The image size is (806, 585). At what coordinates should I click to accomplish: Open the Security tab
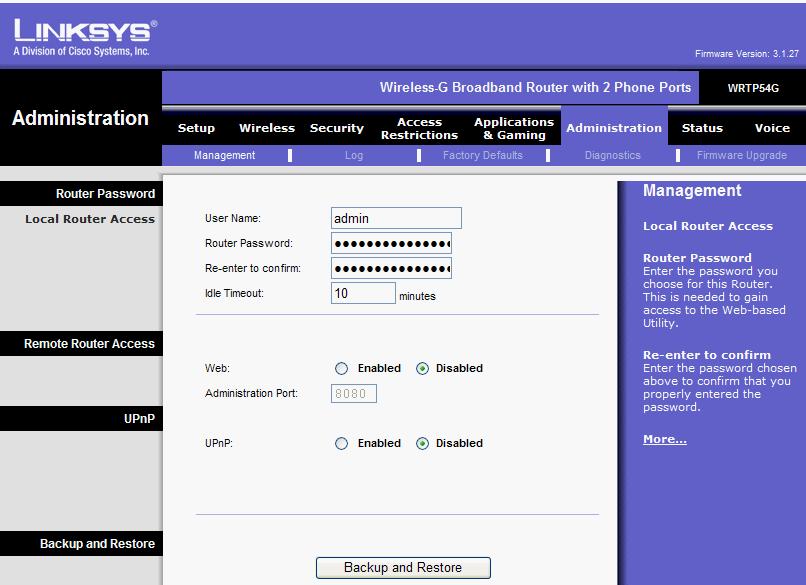(x=337, y=128)
